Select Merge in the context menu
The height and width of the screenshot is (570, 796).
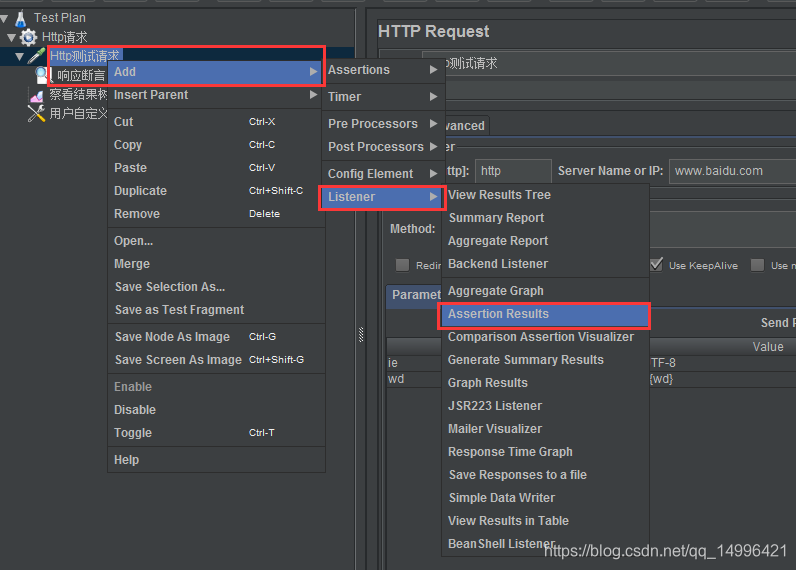pos(216,264)
